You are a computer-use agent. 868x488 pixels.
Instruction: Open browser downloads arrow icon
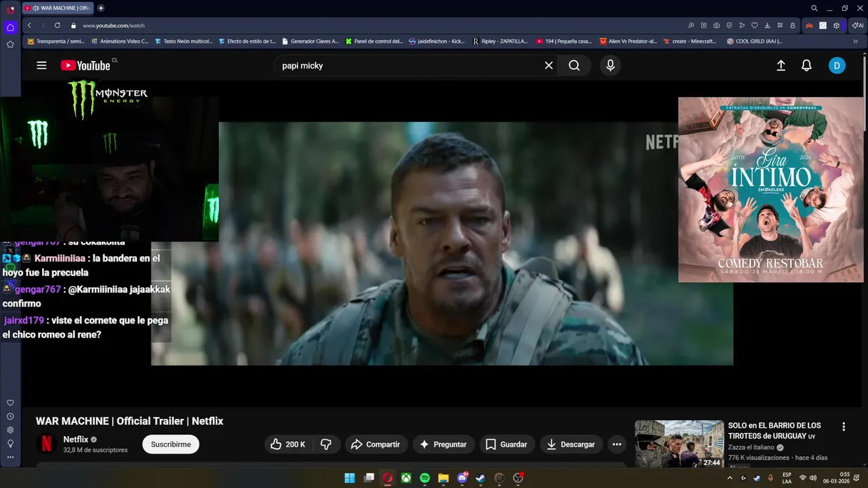click(x=767, y=25)
